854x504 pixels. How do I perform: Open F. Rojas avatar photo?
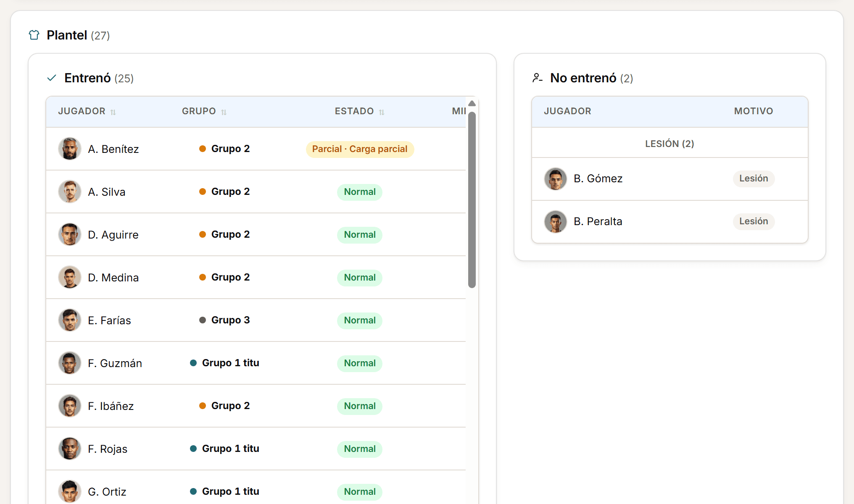point(70,449)
